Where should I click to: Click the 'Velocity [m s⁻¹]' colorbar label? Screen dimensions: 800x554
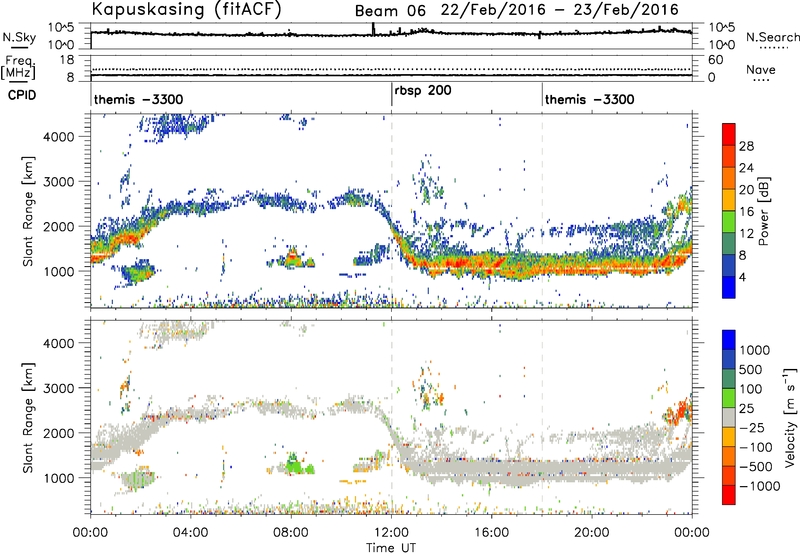(790, 417)
